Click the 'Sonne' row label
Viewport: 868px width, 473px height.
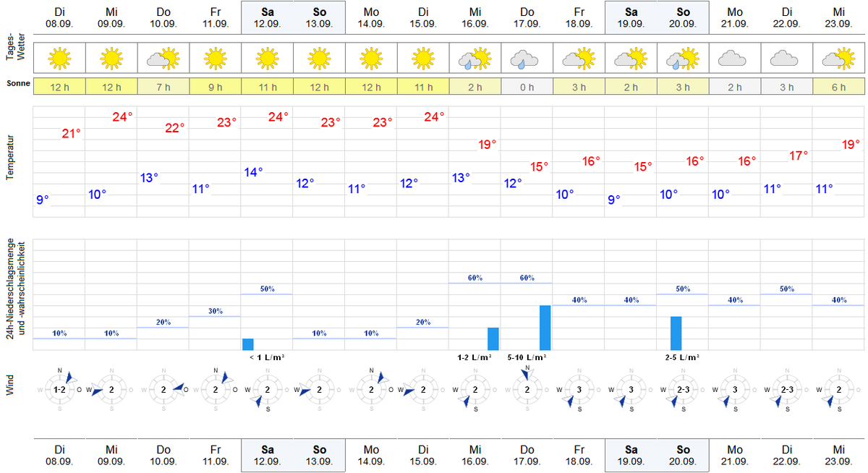click(x=19, y=83)
